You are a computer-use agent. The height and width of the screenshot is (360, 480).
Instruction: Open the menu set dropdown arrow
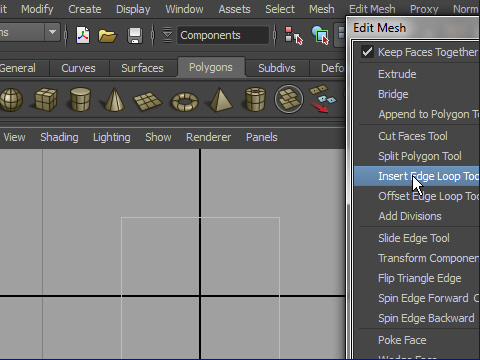[x=52, y=32]
